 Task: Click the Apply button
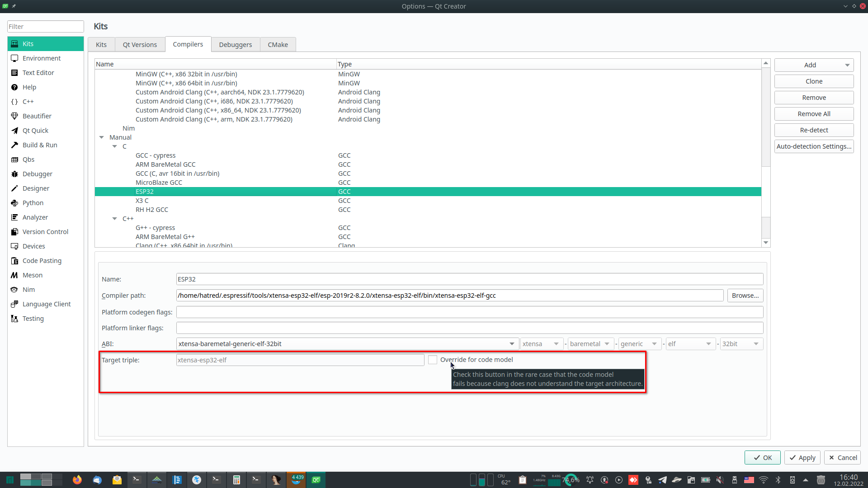(802, 458)
